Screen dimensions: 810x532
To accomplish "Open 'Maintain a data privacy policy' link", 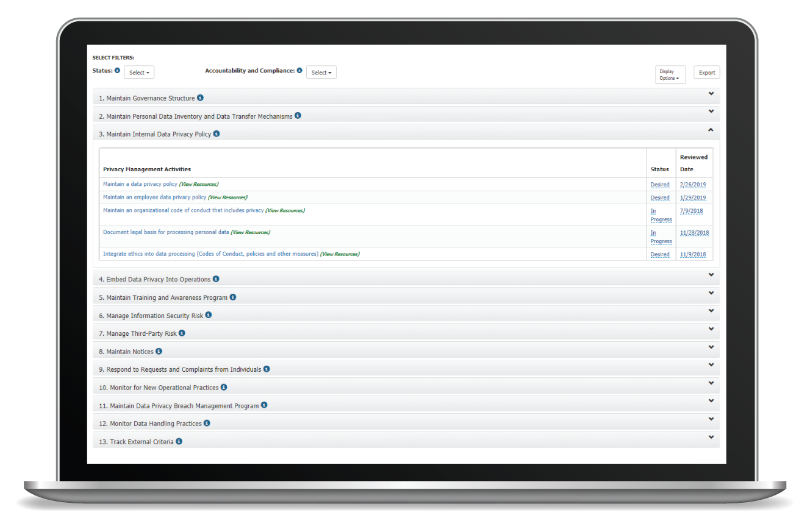I will click(x=140, y=184).
